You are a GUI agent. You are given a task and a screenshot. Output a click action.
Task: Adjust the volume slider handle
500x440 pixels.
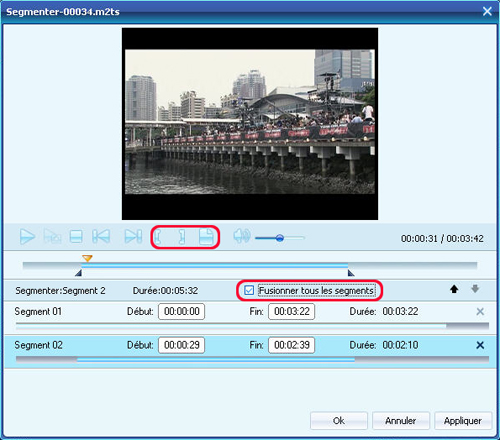[280, 238]
